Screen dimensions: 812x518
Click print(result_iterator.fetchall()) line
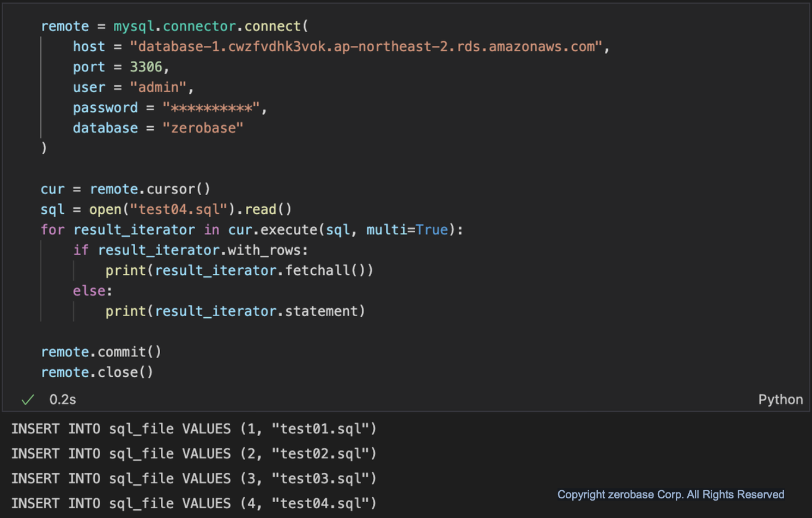239,270
